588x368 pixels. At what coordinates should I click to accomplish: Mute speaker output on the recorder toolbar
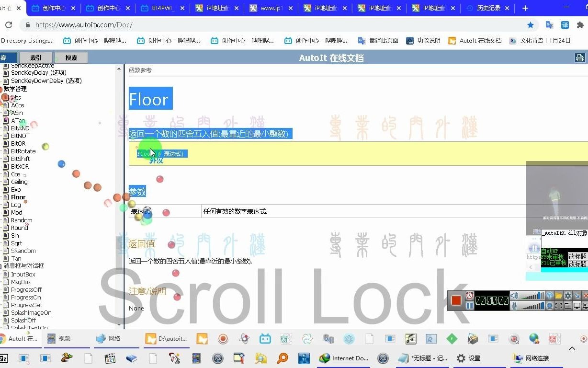coord(514,296)
